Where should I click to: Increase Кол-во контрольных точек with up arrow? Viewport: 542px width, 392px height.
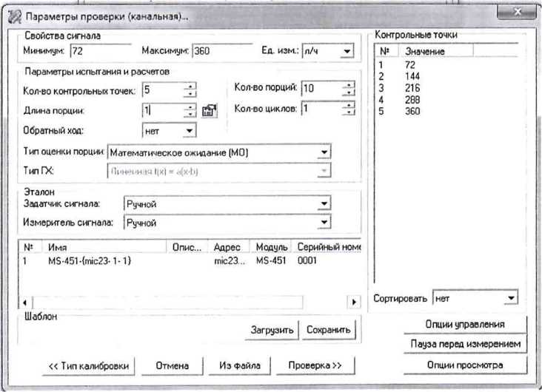[190, 86]
